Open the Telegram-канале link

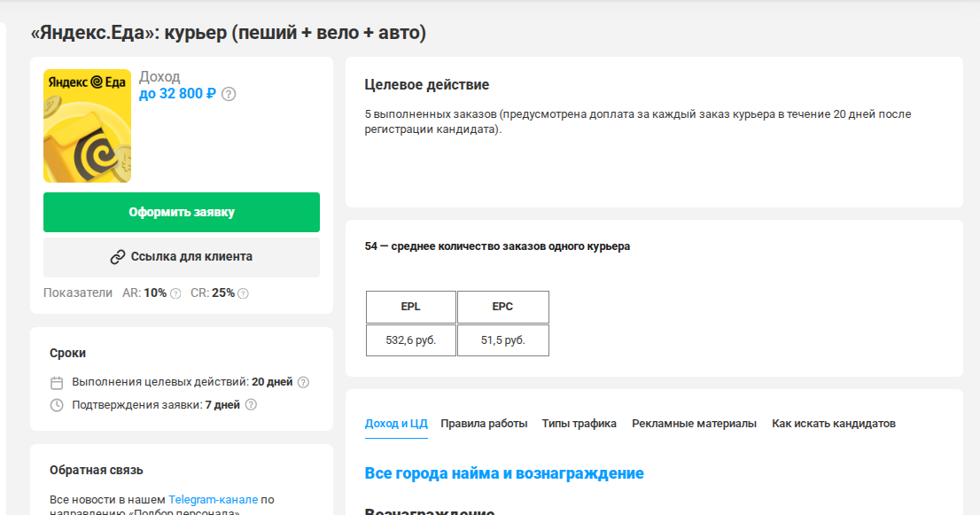coord(213,499)
